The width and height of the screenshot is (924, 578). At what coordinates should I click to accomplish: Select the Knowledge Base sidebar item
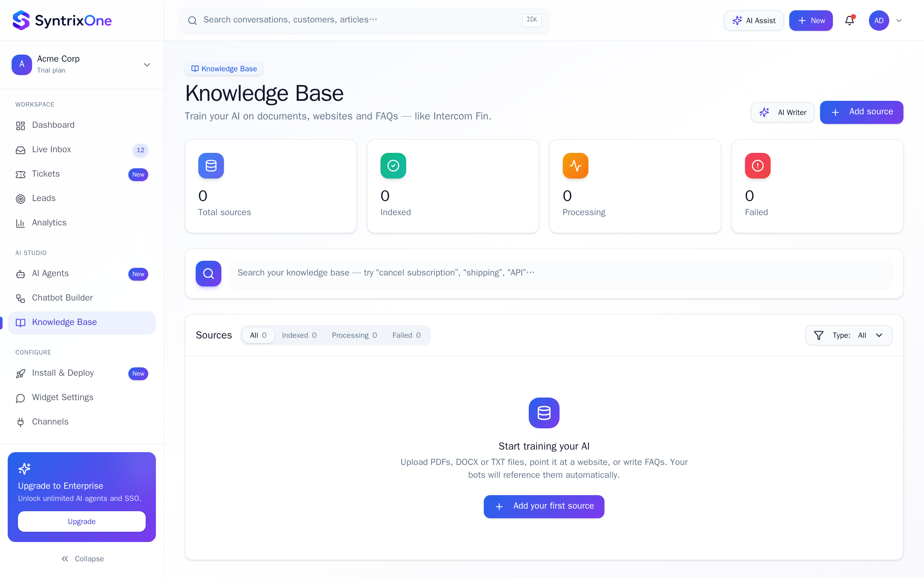click(x=82, y=323)
